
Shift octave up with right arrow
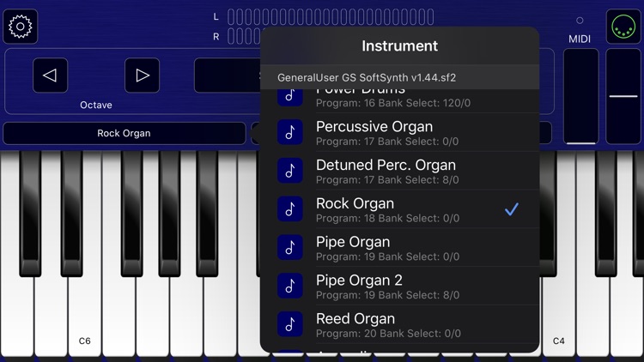pos(142,75)
